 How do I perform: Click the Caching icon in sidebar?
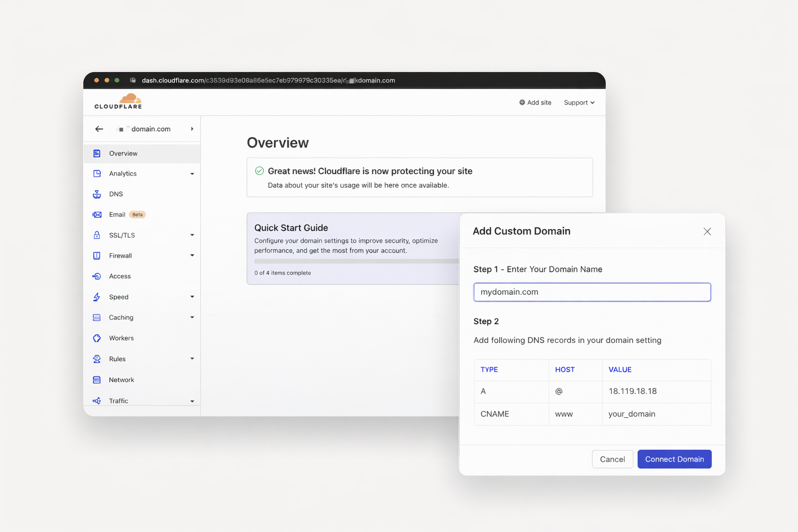pos(97,317)
